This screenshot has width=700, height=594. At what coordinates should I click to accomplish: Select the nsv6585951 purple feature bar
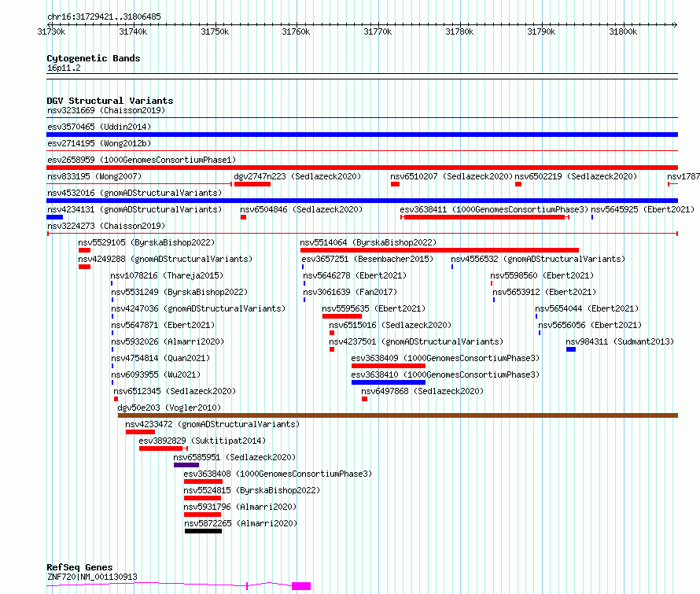point(186,465)
